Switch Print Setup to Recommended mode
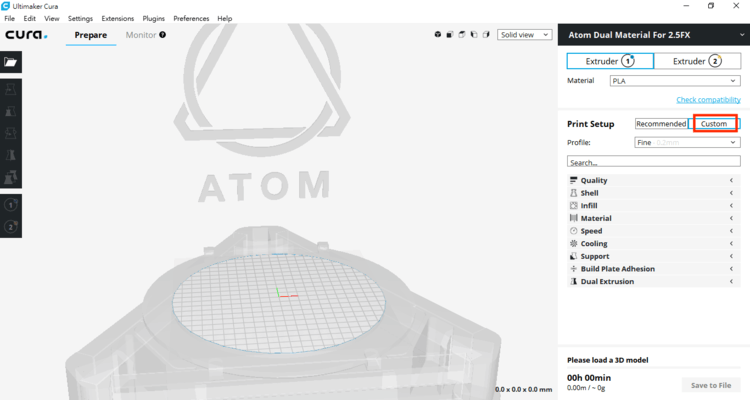The height and width of the screenshot is (400, 750). tap(661, 124)
